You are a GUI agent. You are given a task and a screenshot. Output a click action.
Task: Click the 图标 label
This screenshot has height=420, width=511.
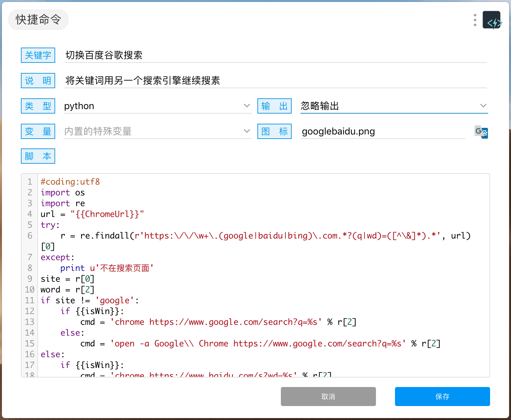tap(274, 131)
